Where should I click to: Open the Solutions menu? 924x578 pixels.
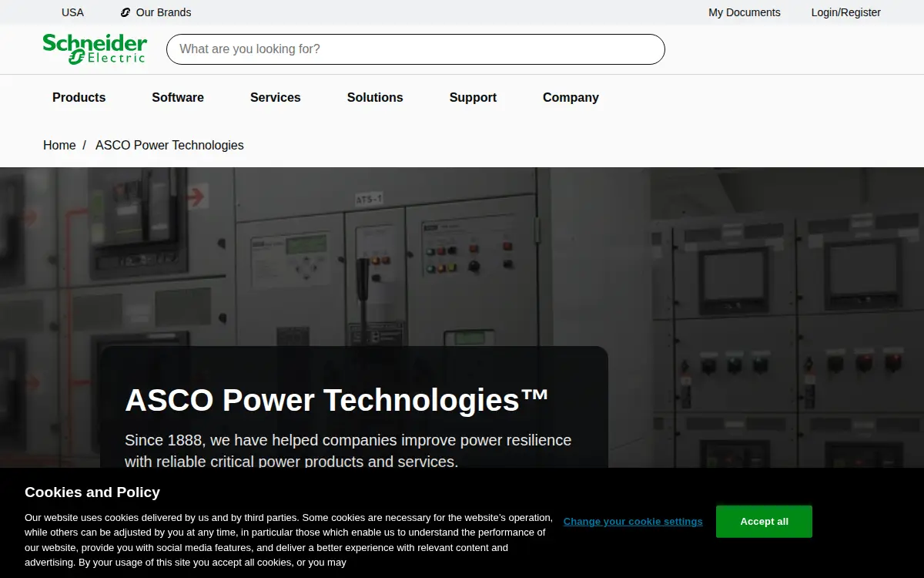tap(375, 98)
